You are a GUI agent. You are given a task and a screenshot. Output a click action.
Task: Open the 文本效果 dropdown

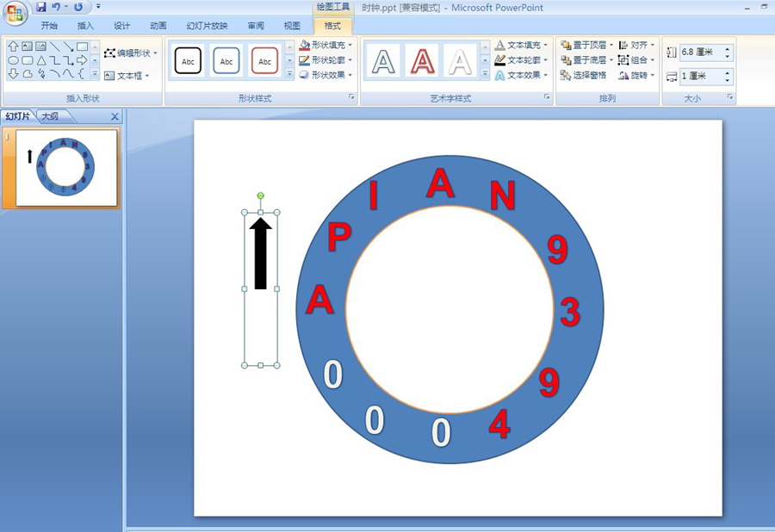click(522, 75)
